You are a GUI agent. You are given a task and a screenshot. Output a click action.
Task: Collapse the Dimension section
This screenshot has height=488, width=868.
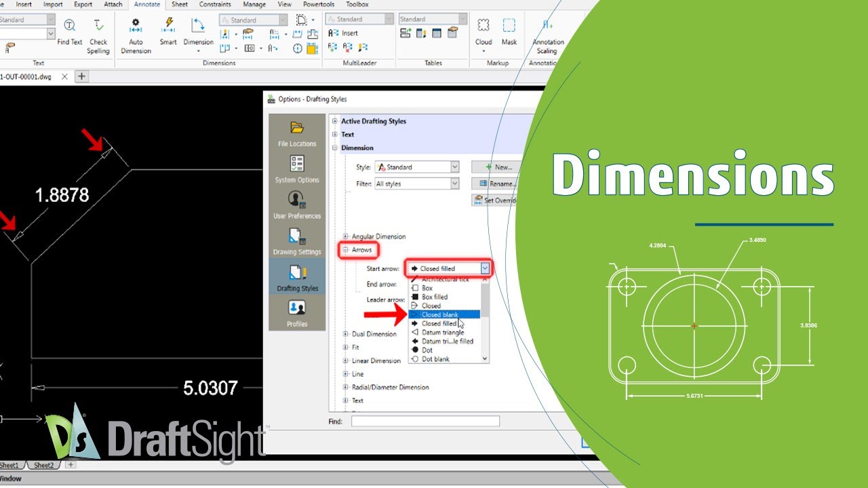pos(335,148)
